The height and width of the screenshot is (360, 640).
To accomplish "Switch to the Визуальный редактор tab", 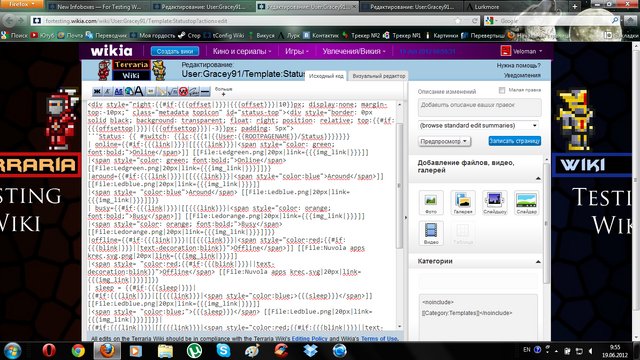I will pos(379,76).
